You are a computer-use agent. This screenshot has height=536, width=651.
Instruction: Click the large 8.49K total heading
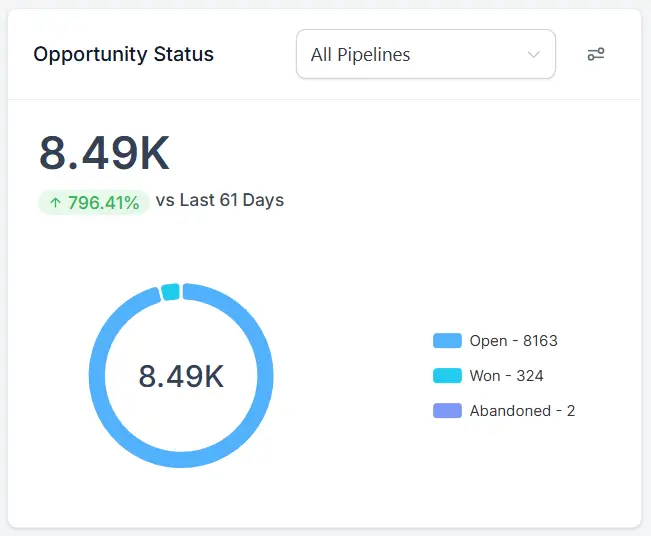tap(104, 153)
